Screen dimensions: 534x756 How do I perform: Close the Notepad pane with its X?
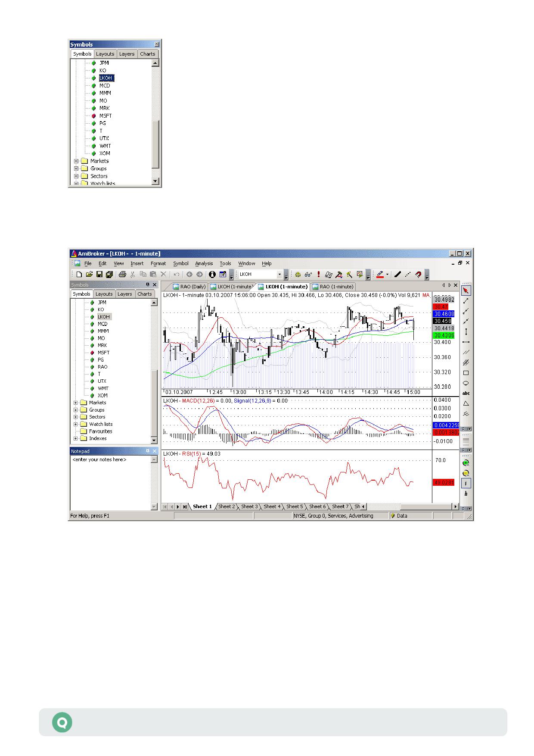pyautogui.click(x=155, y=451)
